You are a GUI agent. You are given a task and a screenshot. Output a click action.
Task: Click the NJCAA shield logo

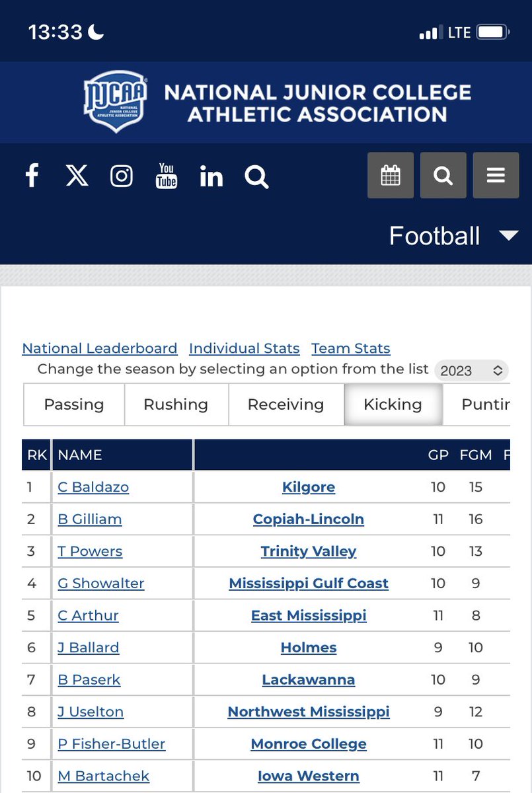coord(116,102)
